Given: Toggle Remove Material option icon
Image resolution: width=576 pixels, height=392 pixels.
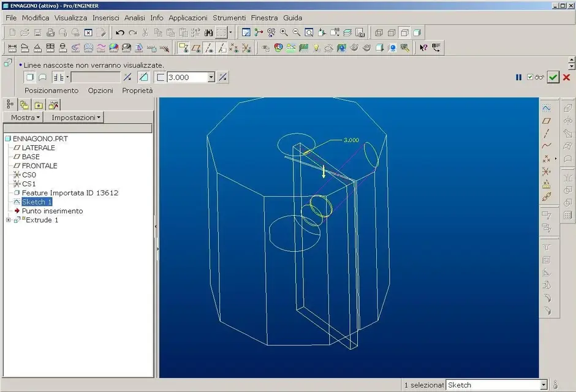Looking at the screenshot, I should point(143,77).
